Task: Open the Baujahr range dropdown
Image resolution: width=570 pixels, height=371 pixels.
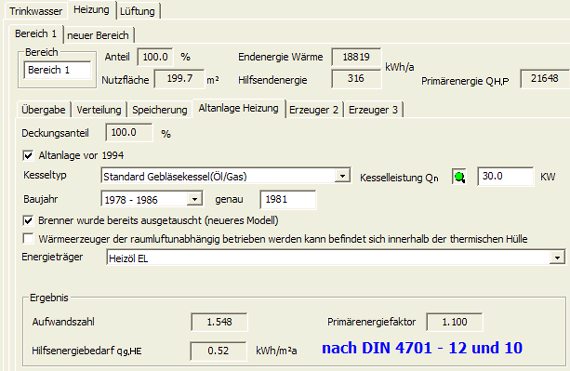Action: click(x=194, y=199)
